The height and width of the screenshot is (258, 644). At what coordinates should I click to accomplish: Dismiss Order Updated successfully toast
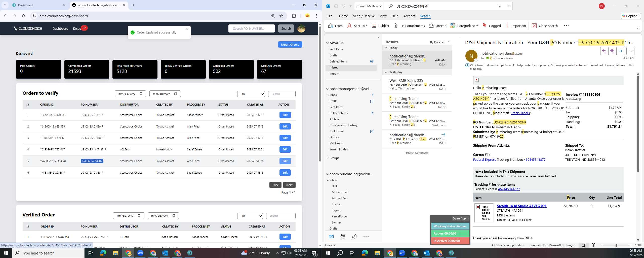tap(187, 29)
